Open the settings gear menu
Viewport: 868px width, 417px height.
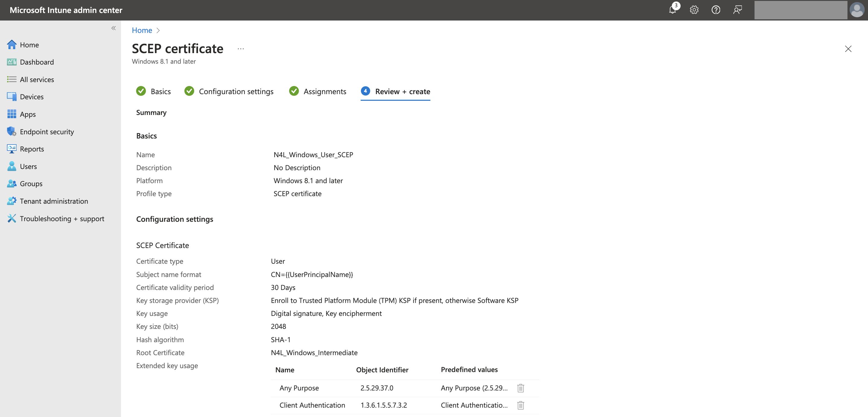(x=694, y=10)
